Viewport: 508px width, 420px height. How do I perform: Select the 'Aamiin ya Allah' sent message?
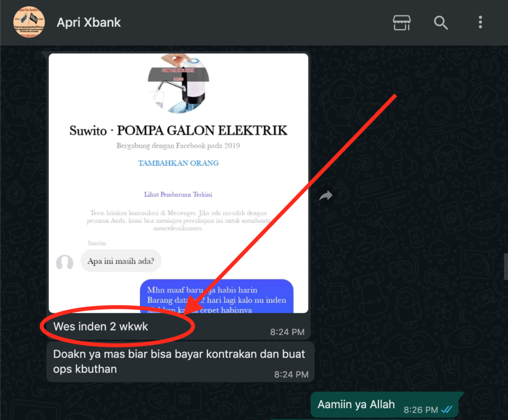385,405
